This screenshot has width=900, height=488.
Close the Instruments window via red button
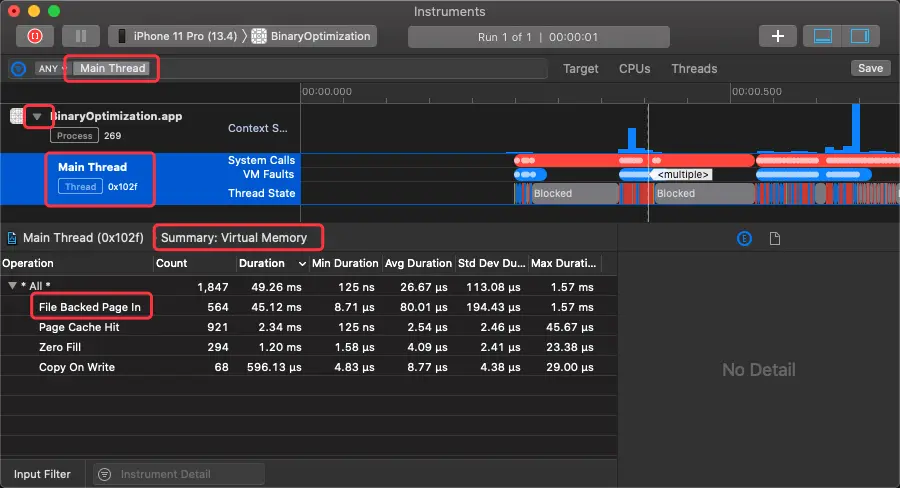[14, 11]
